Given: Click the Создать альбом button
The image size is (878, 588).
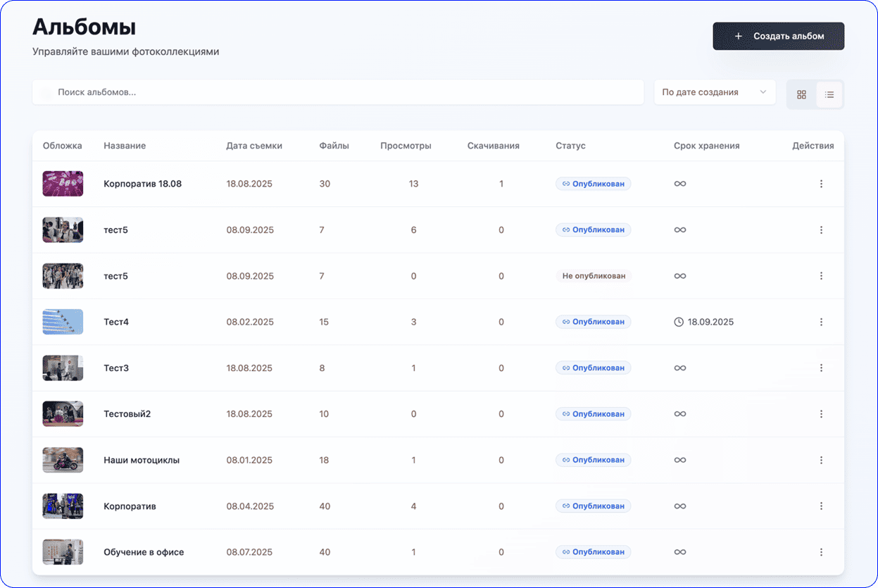Looking at the screenshot, I should [x=778, y=36].
